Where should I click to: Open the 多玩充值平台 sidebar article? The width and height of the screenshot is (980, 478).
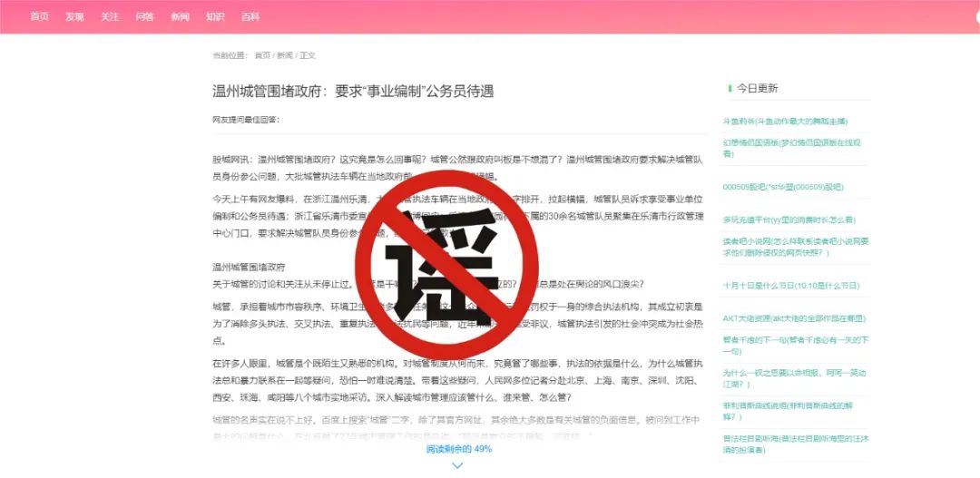789,219
